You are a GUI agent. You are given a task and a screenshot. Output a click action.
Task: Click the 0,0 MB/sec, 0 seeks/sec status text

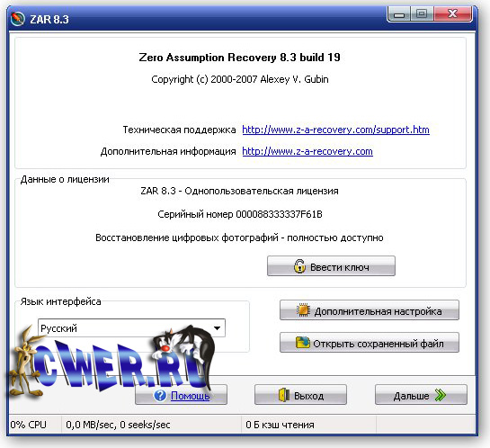[x=118, y=425]
